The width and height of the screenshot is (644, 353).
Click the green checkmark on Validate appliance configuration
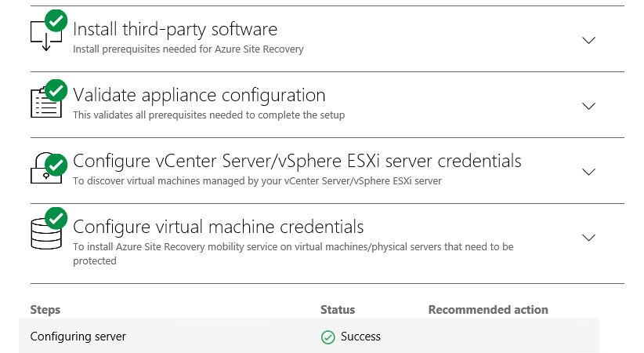tap(56, 90)
